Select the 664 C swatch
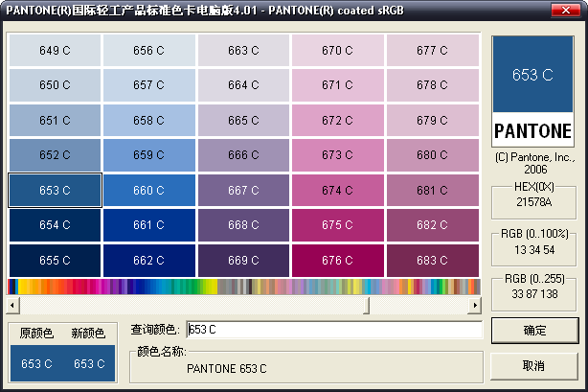Viewport: 588px width, 392px height. pos(244,85)
